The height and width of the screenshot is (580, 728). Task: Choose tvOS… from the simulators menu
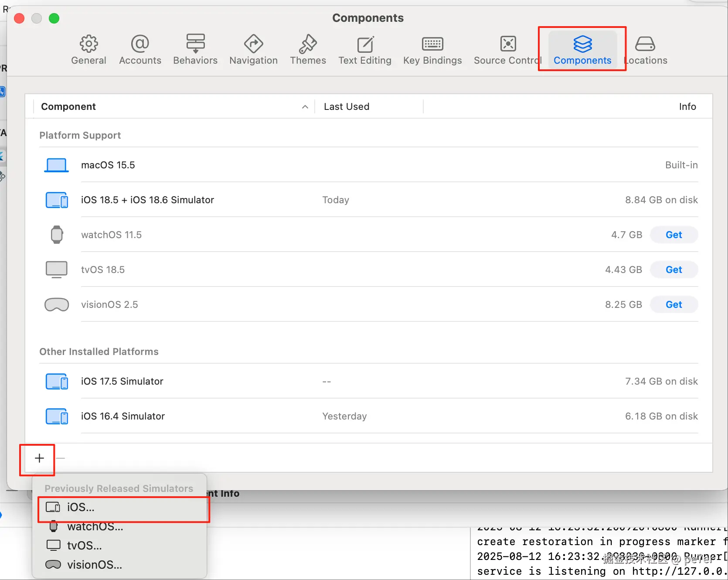click(x=119, y=546)
